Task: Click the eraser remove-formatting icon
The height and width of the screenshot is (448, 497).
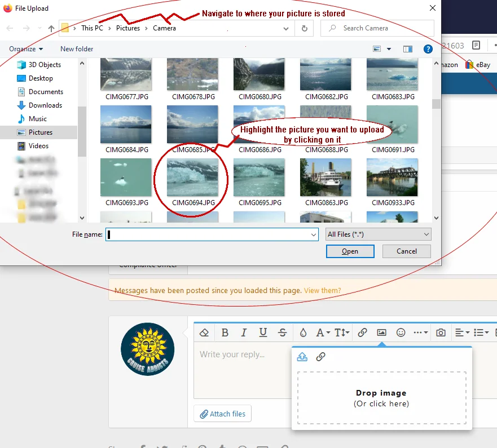Action: click(205, 332)
